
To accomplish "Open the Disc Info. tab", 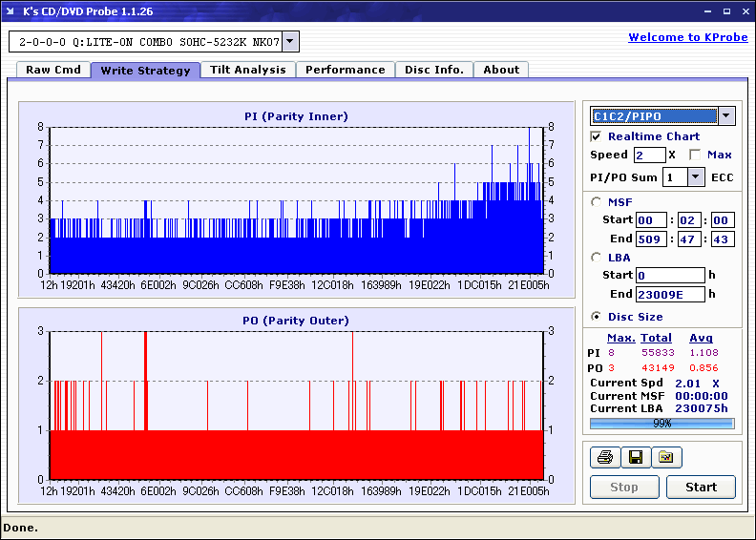I will pyautogui.click(x=434, y=70).
